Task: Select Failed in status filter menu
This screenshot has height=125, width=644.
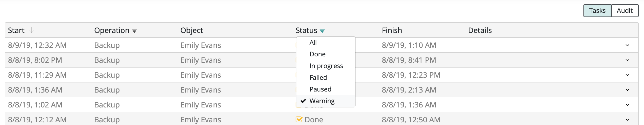Action: point(318,78)
